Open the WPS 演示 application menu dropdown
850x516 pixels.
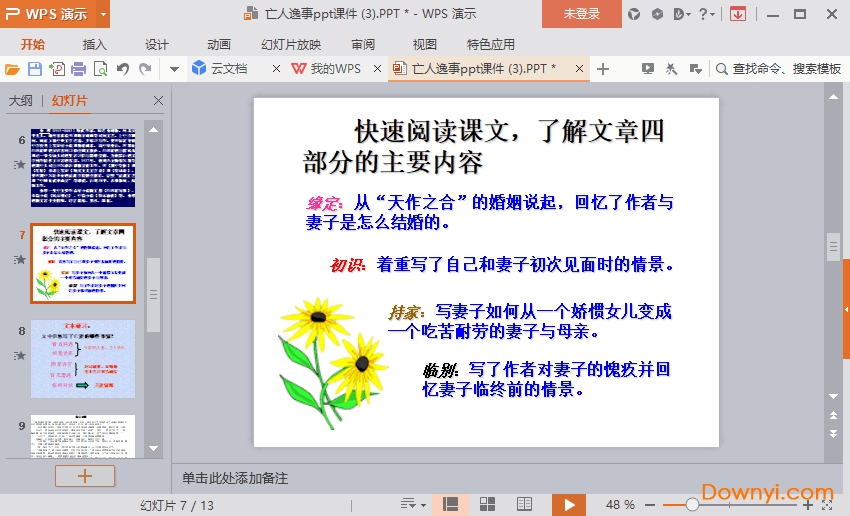(103, 14)
